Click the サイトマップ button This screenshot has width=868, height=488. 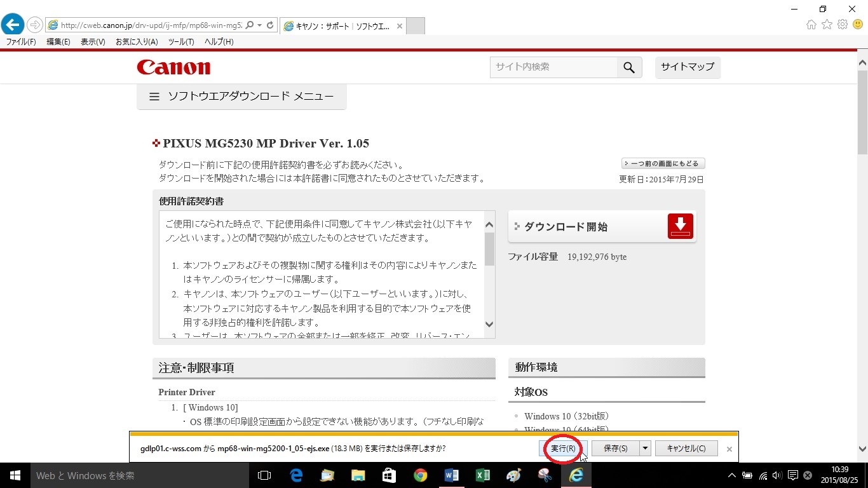(x=688, y=67)
